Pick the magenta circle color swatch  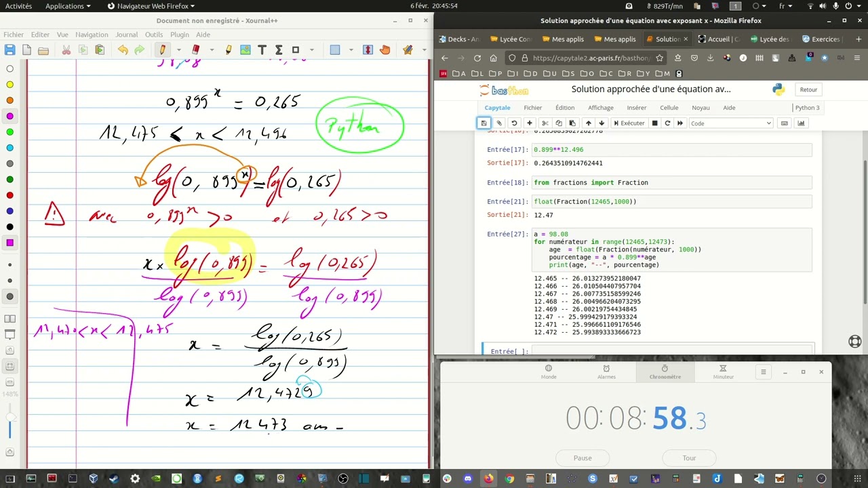pos(9,116)
